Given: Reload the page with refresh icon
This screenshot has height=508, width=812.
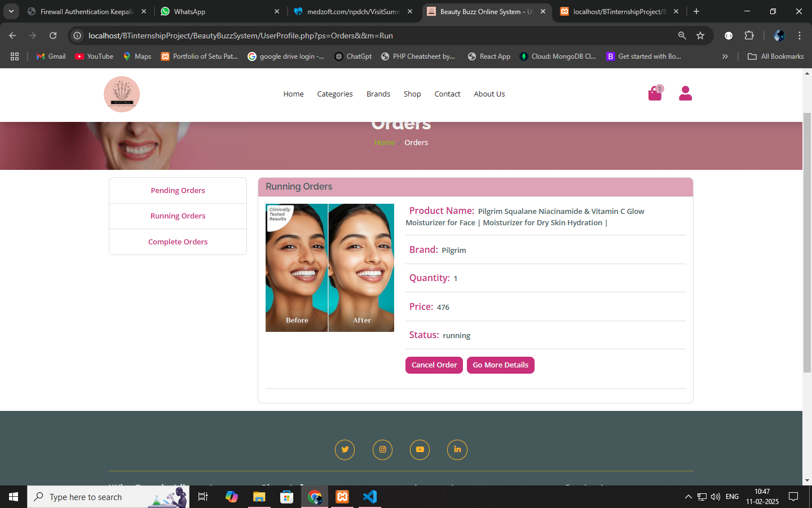Looking at the screenshot, I should point(53,36).
